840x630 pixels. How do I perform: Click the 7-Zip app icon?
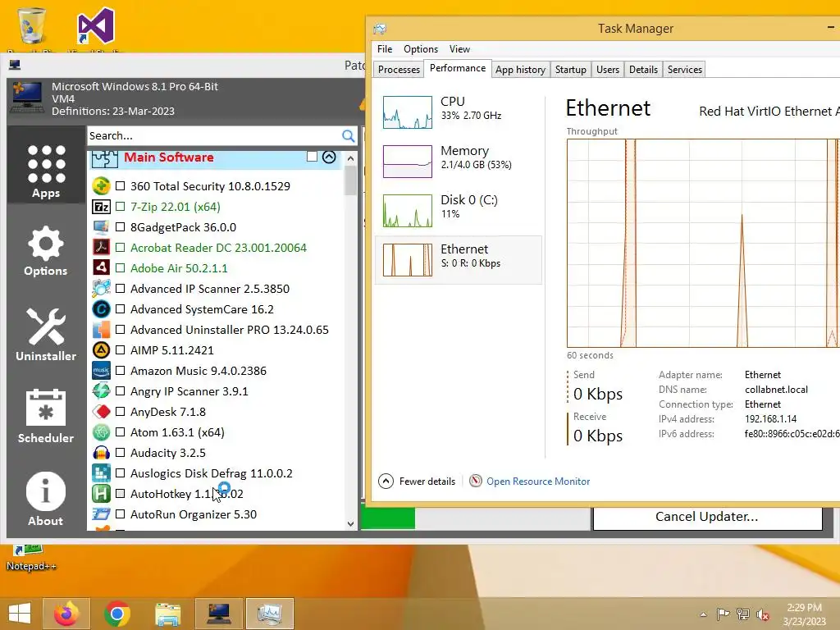coord(101,207)
